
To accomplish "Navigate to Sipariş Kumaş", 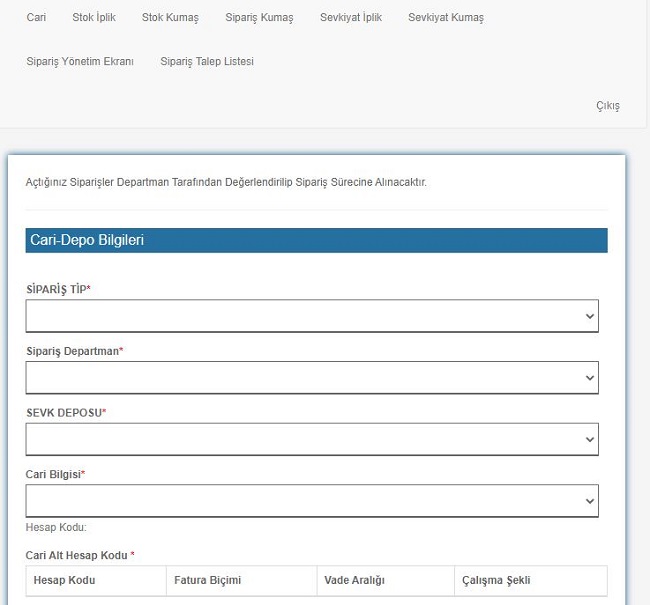I will point(259,17).
